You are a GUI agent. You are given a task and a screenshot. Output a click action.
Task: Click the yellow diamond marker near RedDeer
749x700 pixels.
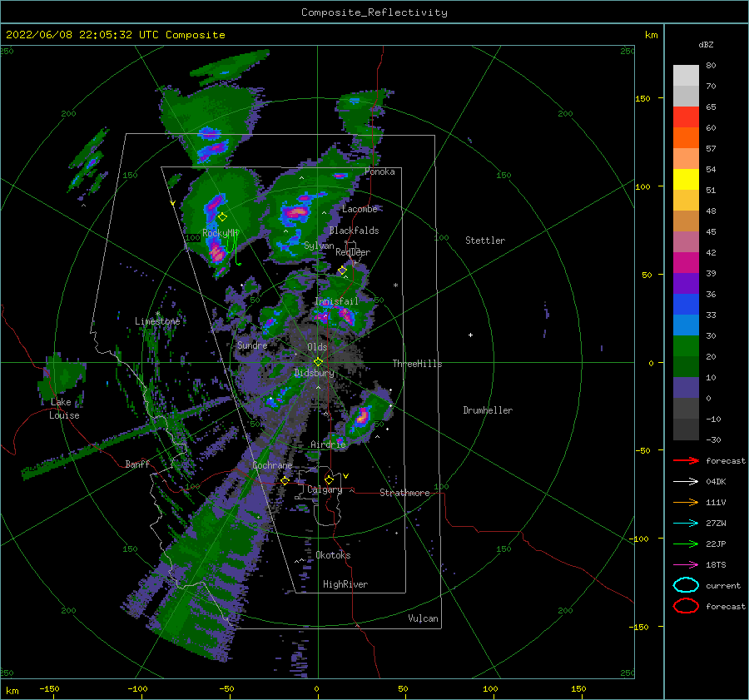[x=342, y=271]
